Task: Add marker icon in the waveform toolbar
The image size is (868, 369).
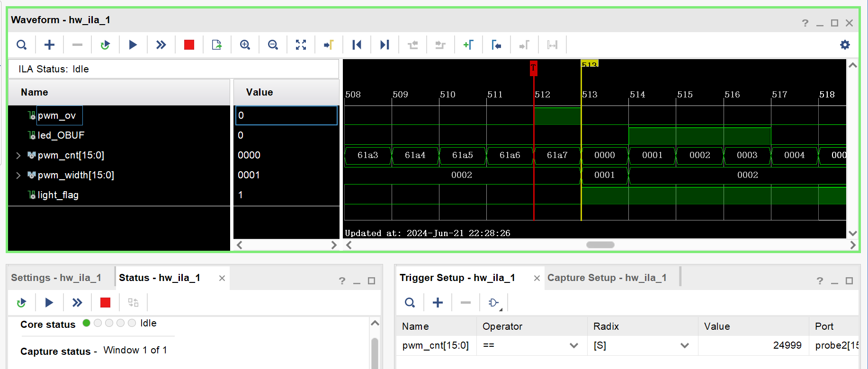Action: pos(468,45)
